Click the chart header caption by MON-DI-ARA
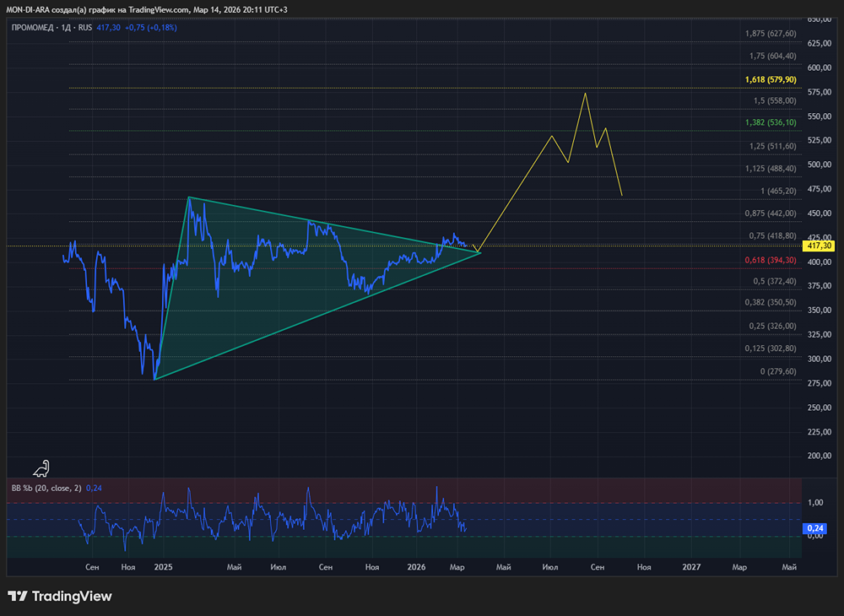 coord(146,9)
